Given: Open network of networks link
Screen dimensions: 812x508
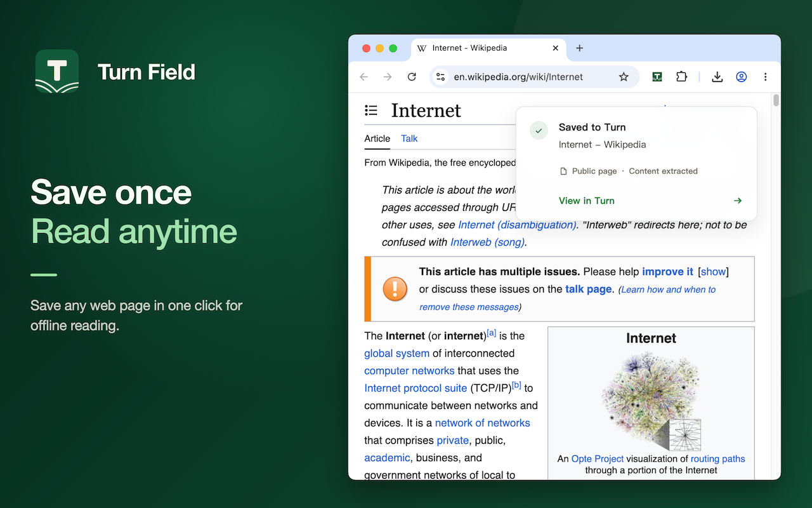Looking at the screenshot, I should pyautogui.click(x=482, y=423).
